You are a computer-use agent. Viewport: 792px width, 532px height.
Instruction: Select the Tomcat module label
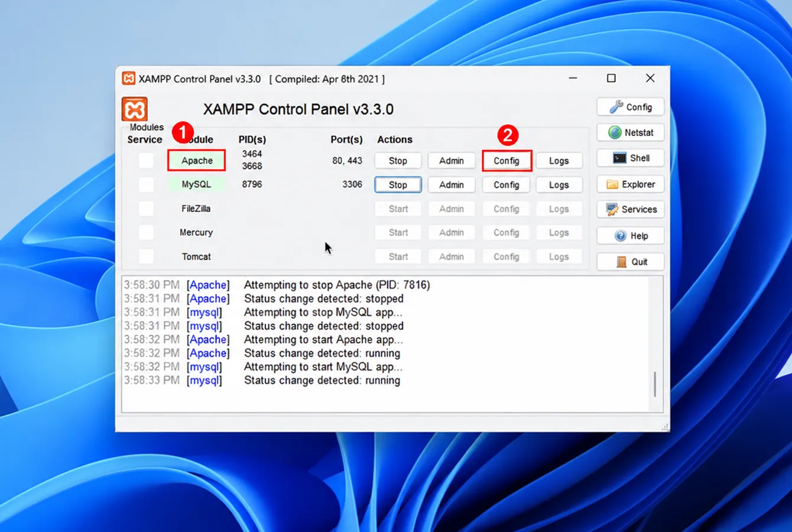[x=196, y=257]
